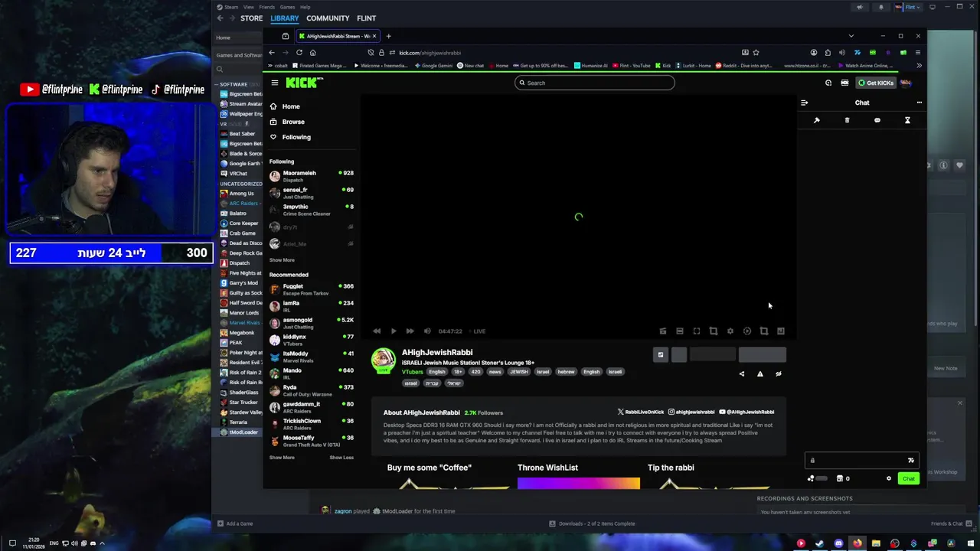Open the Kick hamburger sidebar menu
The height and width of the screenshot is (551, 980).
coord(275,83)
